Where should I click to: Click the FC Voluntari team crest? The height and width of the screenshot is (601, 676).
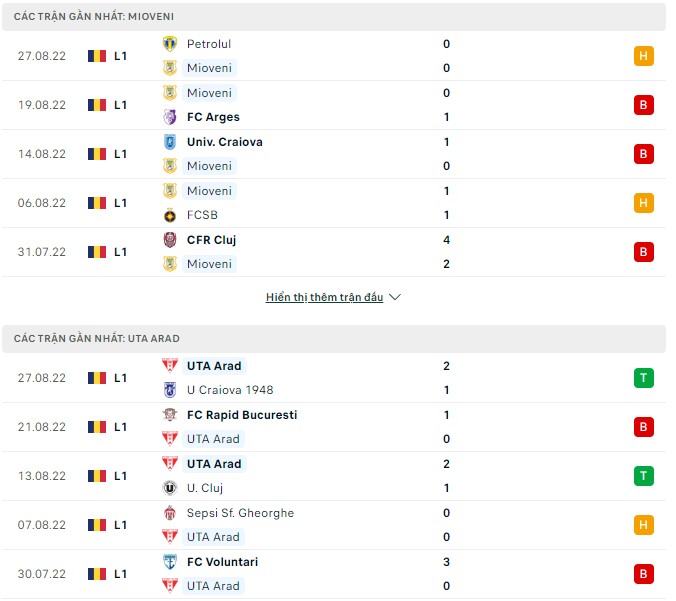click(x=169, y=562)
